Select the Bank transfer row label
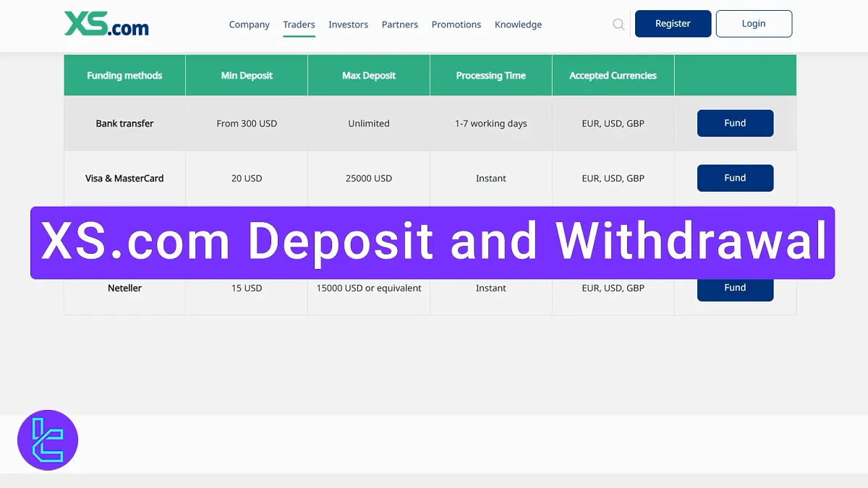Viewport: 868px width, 488px height. (124, 123)
